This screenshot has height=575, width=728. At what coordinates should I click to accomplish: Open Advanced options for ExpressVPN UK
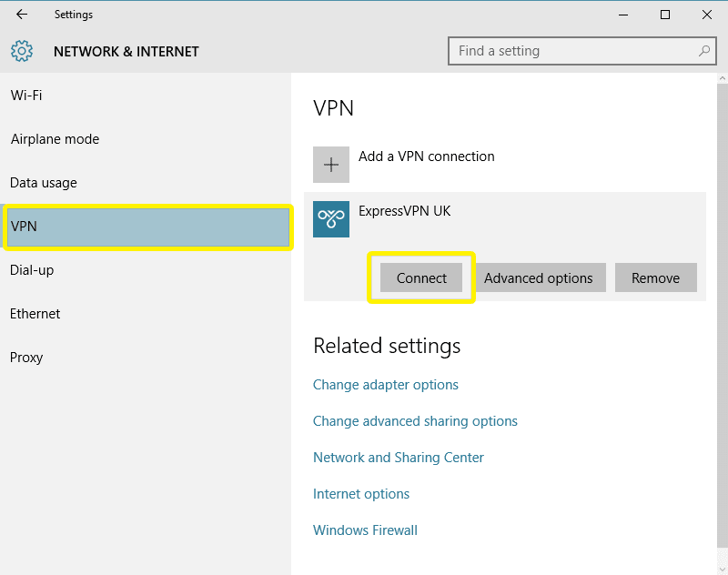(538, 278)
